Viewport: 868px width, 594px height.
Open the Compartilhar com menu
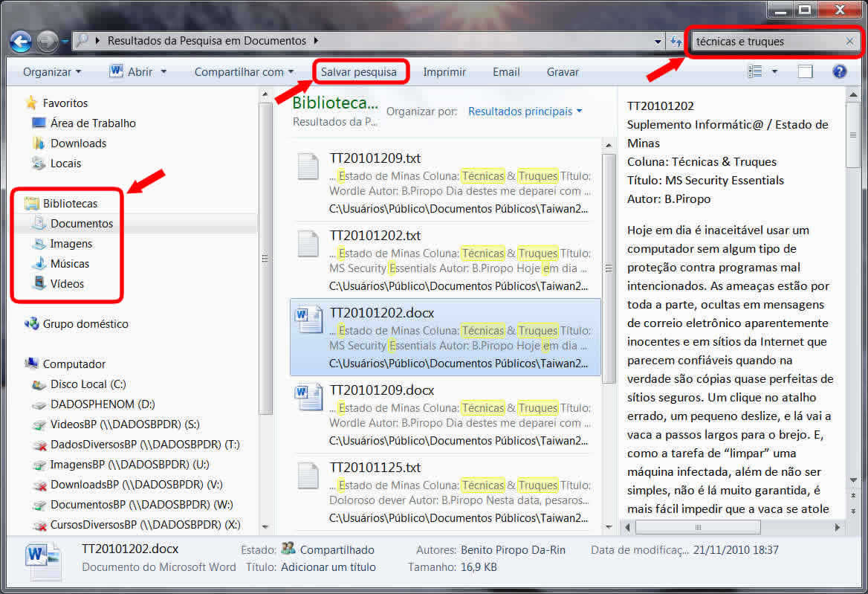coord(244,72)
